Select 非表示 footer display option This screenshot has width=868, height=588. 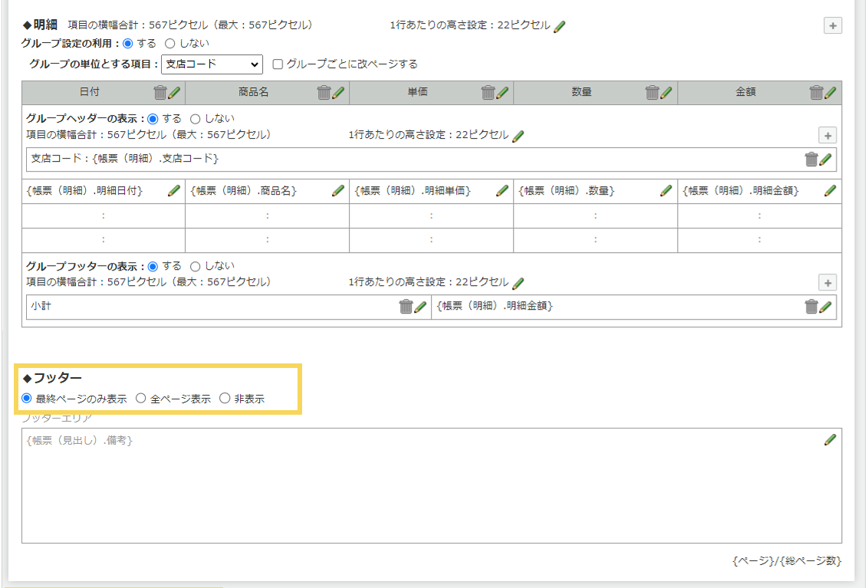point(223,398)
